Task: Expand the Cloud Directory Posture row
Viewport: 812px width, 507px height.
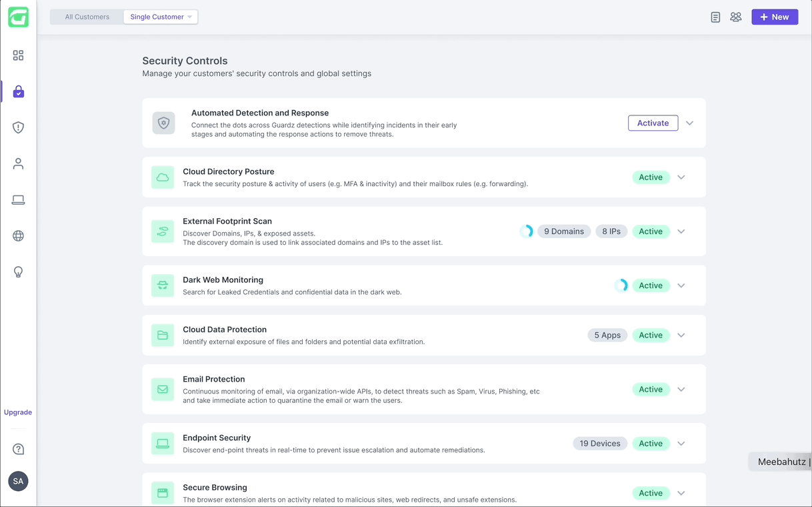Action: 681,177
